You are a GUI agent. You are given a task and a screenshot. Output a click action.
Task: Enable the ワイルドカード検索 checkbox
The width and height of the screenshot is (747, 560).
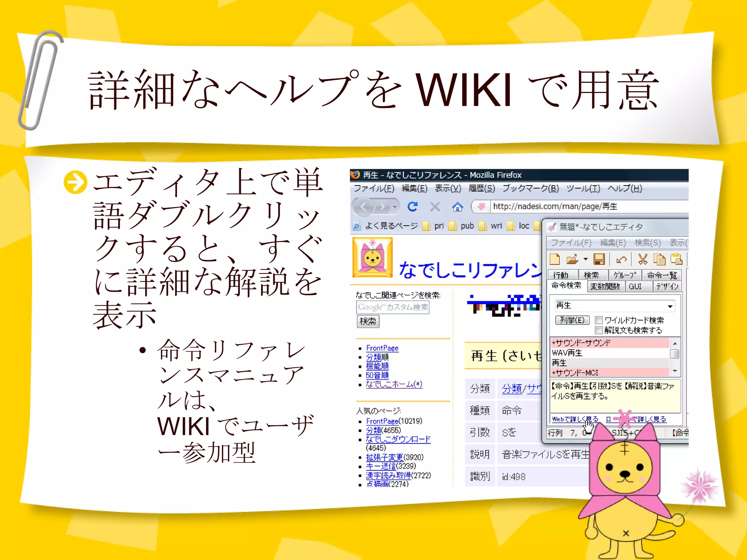point(599,320)
